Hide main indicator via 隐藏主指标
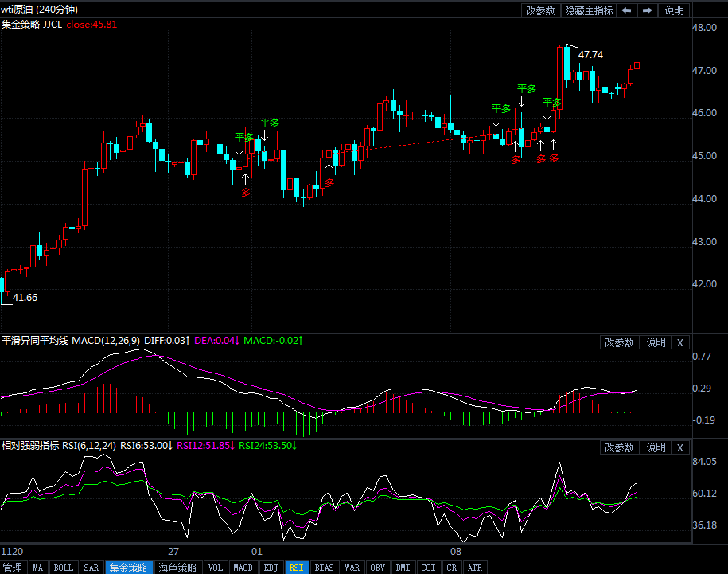The height and width of the screenshot is (574, 728). pos(589,10)
